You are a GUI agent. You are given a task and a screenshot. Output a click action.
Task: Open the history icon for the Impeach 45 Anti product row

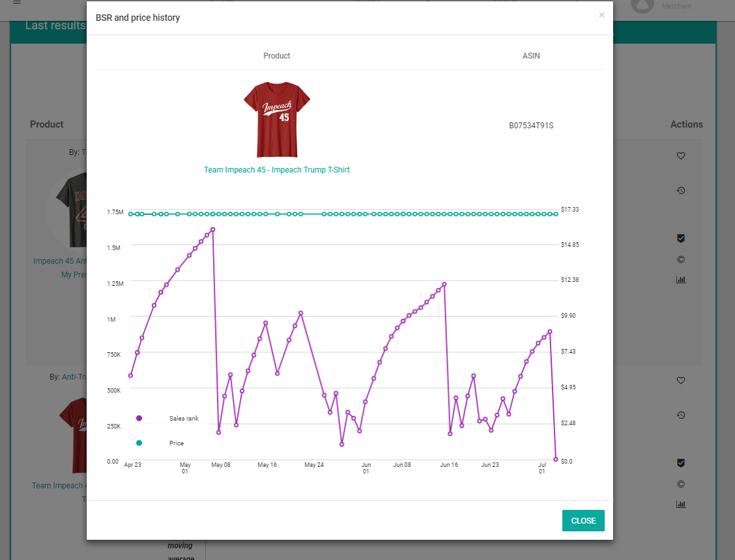coord(681,190)
